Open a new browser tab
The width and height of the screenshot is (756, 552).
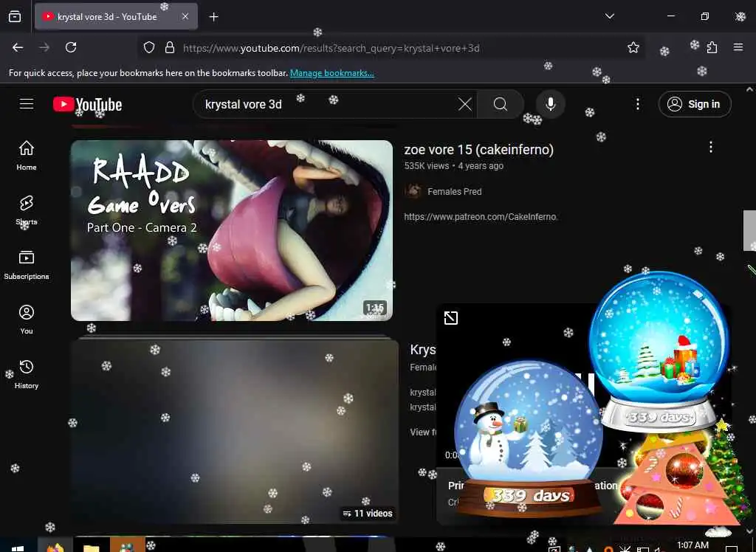coord(213,17)
